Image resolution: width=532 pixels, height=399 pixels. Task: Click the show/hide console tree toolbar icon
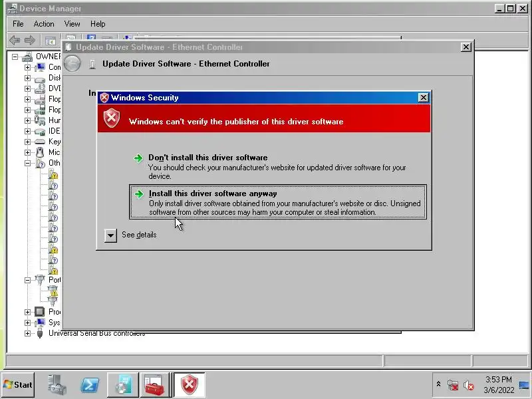tap(51, 41)
